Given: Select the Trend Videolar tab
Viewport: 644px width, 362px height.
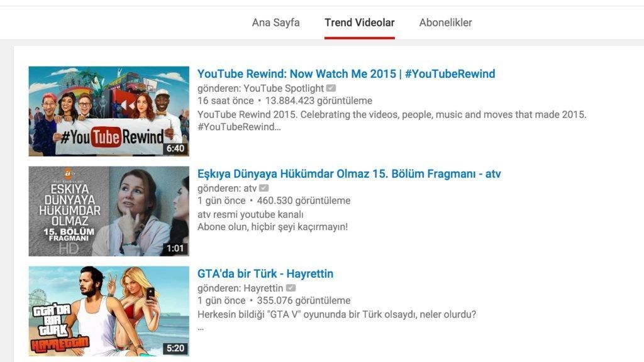Looking at the screenshot, I should [359, 23].
